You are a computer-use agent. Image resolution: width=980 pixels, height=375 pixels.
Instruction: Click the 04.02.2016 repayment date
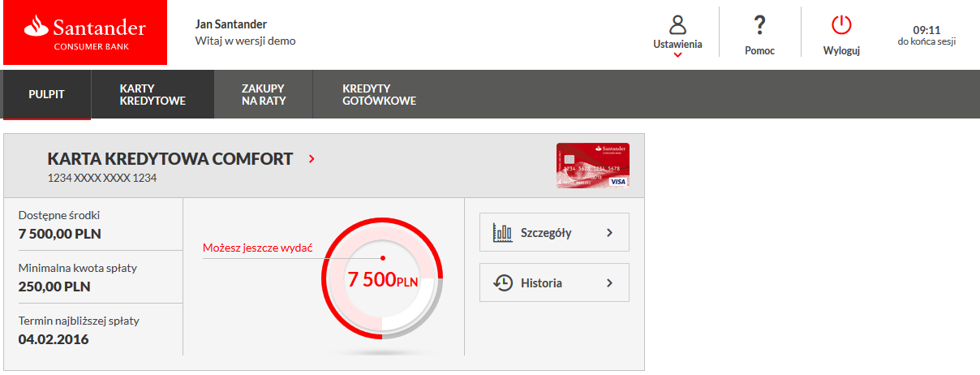coord(54,339)
